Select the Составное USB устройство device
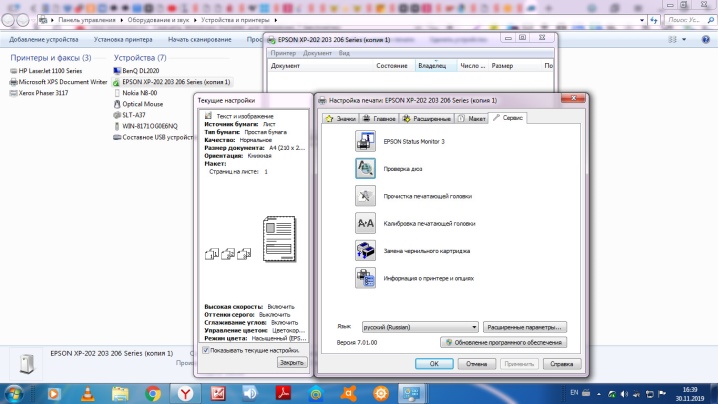This screenshot has height=404, width=718. pyautogui.click(x=153, y=137)
